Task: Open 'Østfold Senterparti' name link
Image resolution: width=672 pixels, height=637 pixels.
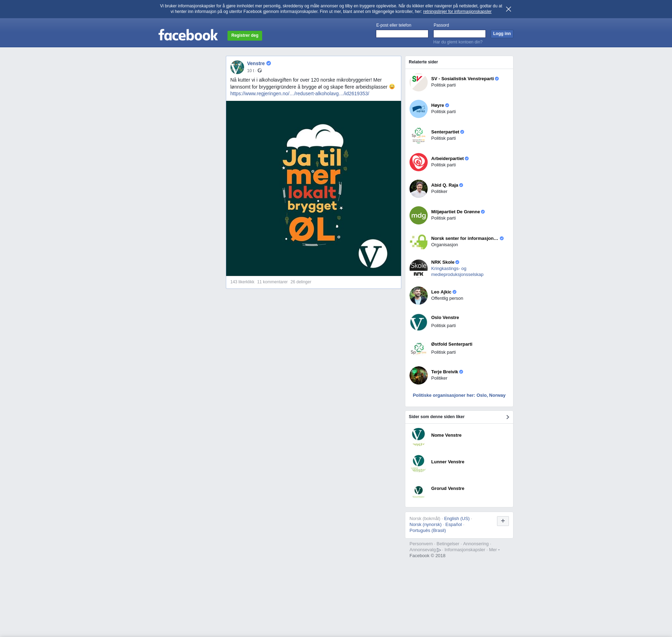Action: (451, 344)
